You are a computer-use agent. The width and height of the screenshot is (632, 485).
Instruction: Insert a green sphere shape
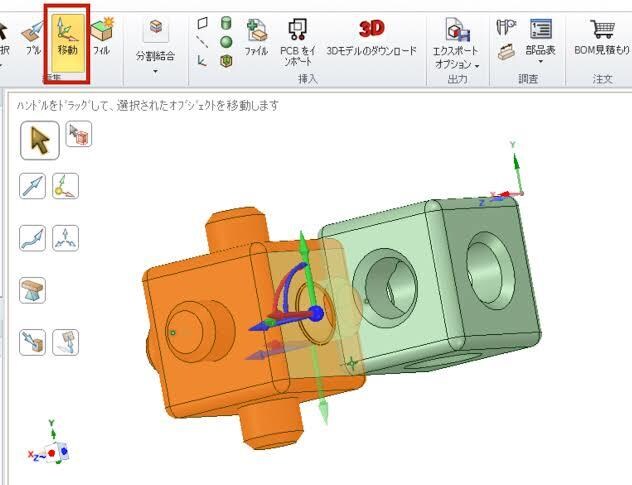pos(227,42)
